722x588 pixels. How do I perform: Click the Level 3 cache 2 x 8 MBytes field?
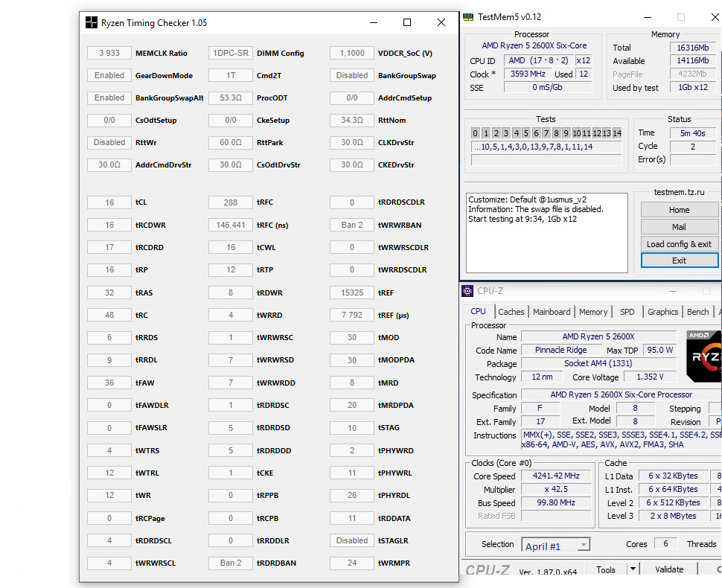(x=673, y=516)
